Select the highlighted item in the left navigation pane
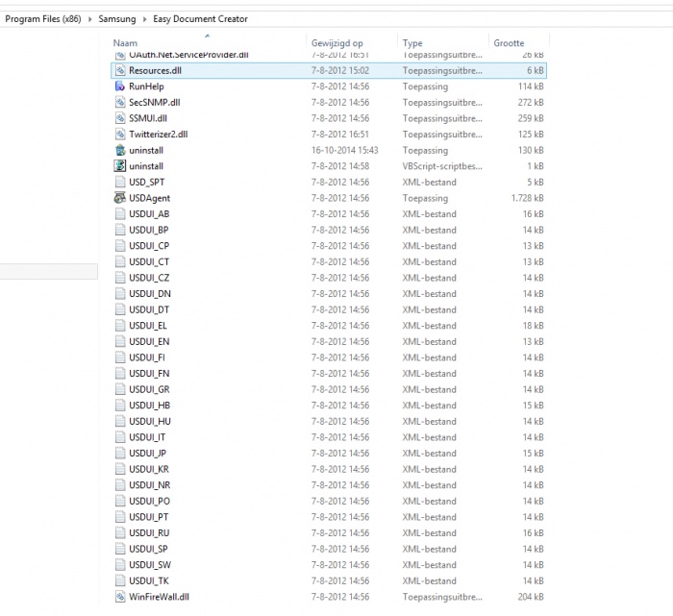Image resolution: width=673 pixels, height=616 pixels. (x=48, y=272)
